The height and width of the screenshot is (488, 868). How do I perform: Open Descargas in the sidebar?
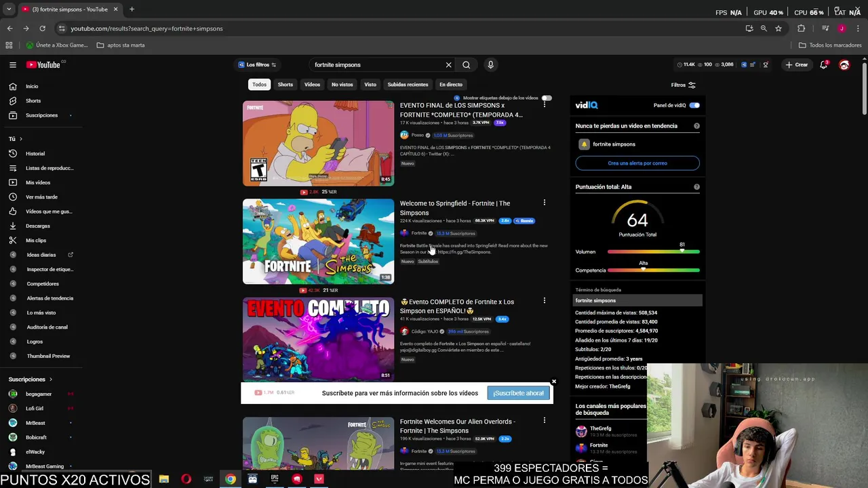[x=38, y=226]
